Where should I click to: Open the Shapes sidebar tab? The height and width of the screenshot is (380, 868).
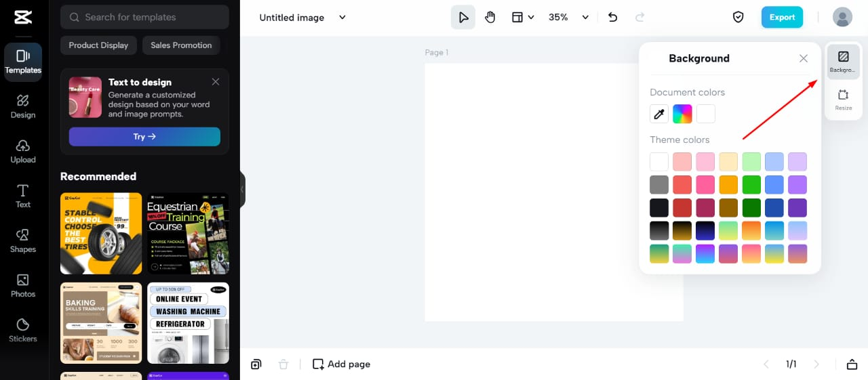pyautogui.click(x=23, y=240)
